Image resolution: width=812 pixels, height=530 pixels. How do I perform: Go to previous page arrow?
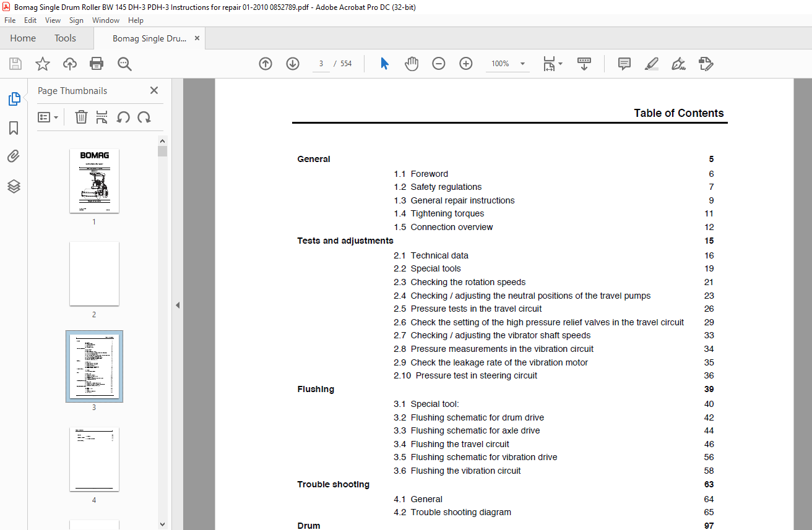coord(266,64)
